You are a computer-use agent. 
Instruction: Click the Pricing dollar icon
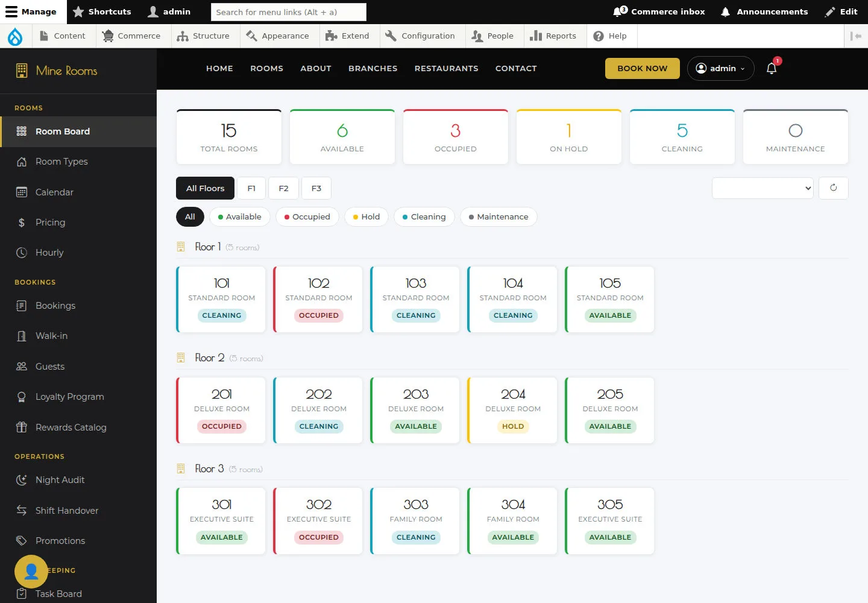[22, 223]
